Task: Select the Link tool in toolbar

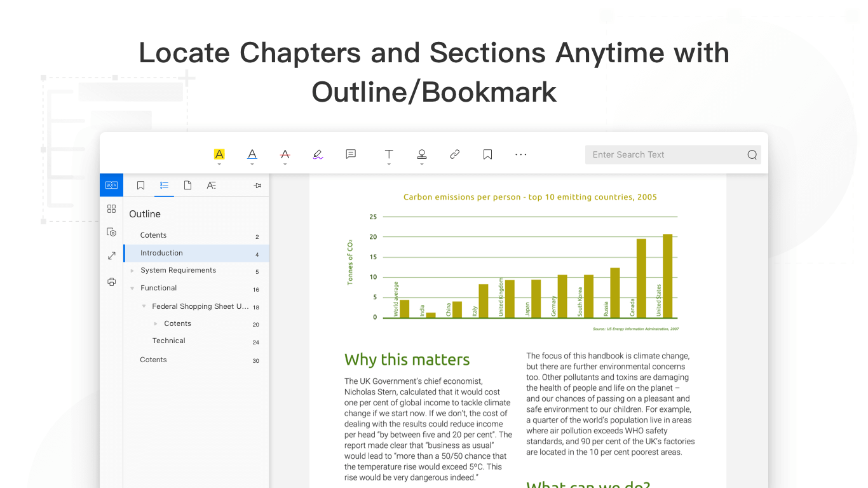Action: coord(455,154)
